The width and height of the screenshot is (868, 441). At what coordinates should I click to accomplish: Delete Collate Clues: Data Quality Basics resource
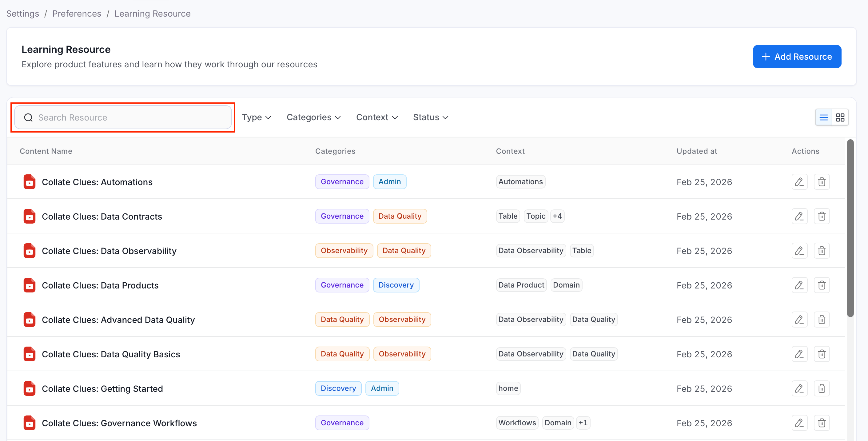pos(822,354)
